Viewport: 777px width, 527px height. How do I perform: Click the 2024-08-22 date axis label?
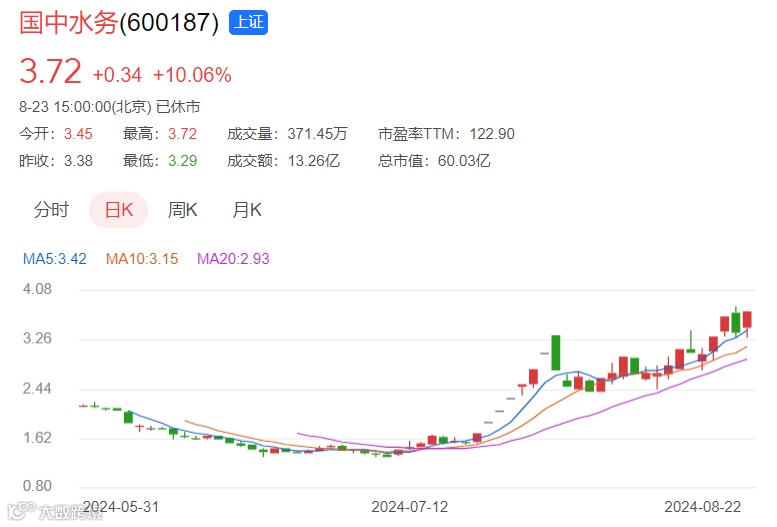(702, 507)
